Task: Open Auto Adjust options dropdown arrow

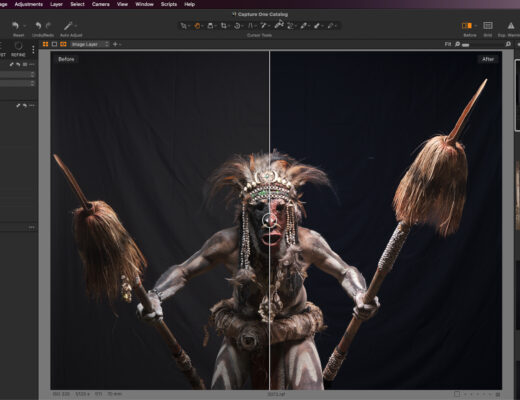Action: [76, 26]
